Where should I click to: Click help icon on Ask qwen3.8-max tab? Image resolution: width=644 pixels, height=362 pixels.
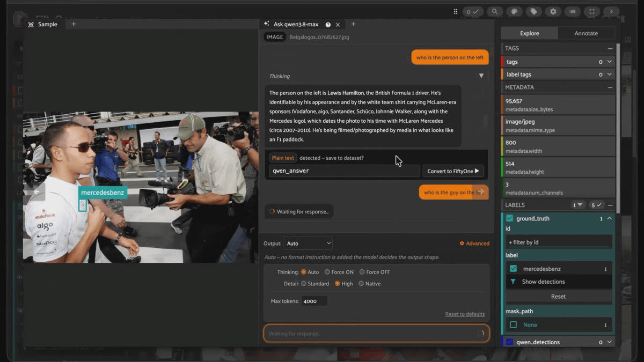[328, 25]
